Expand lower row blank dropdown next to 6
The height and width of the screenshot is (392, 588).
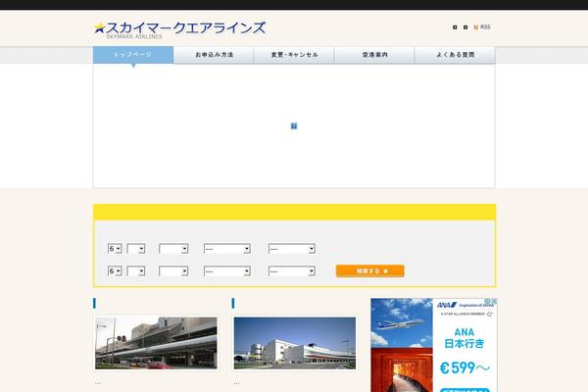[x=136, y=271]
